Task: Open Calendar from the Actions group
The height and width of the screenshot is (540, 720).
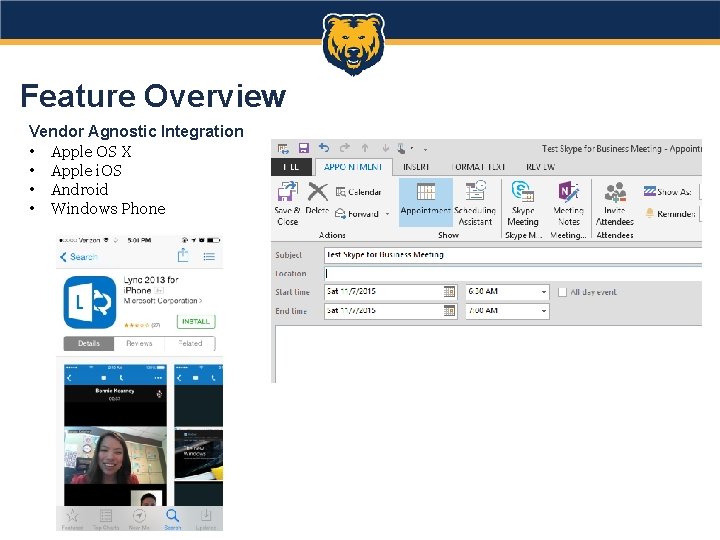Action: click(x=359, y=192)
